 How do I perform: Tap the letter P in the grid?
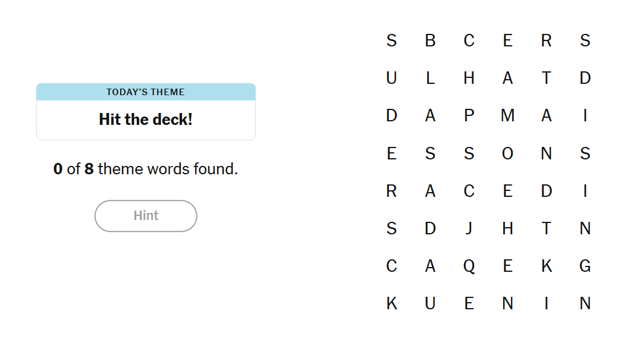(x=469, y=116)
